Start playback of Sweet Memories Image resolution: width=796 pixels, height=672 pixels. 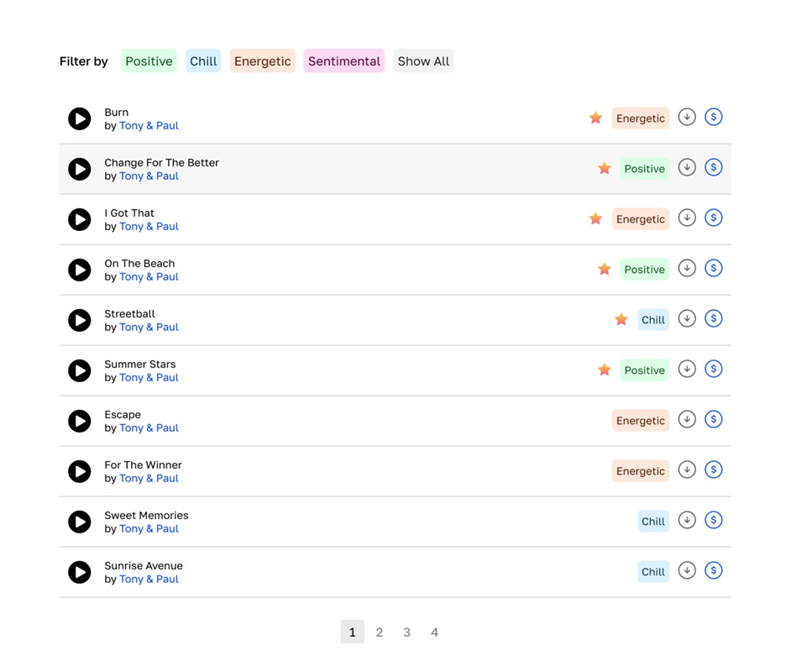click(x=80, y=522)
